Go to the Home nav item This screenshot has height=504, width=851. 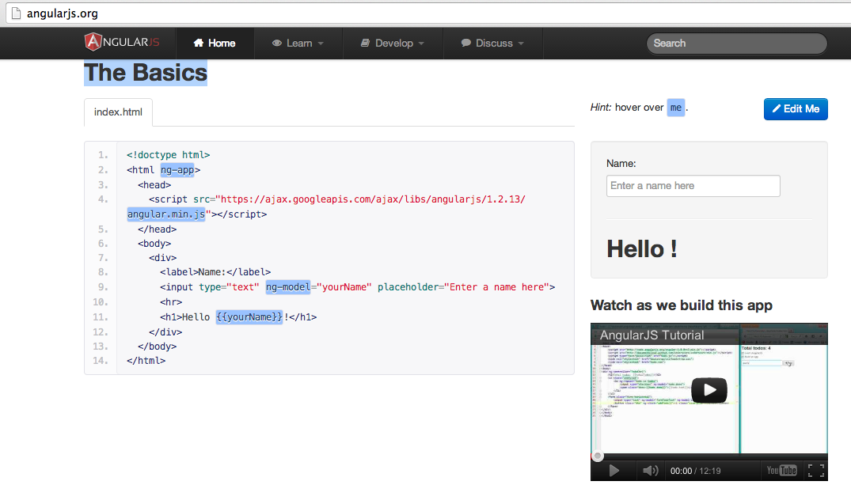[215, 44]
